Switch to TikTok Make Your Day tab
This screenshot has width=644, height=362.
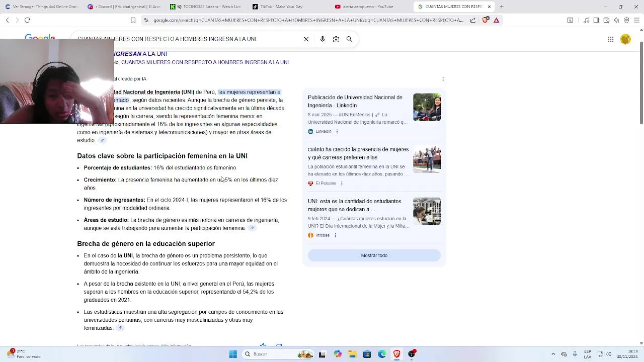pos(288,7)
